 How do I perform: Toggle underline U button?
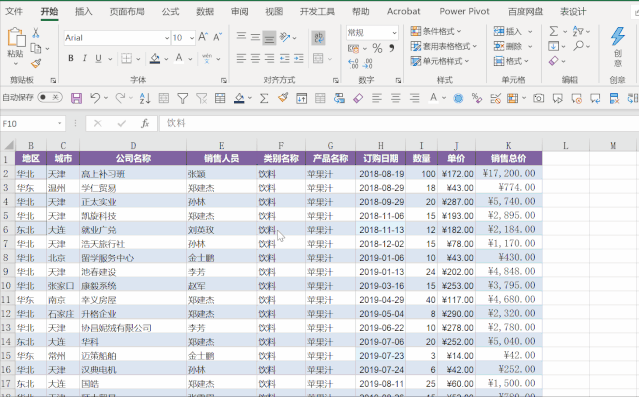(x=98, y=59)
